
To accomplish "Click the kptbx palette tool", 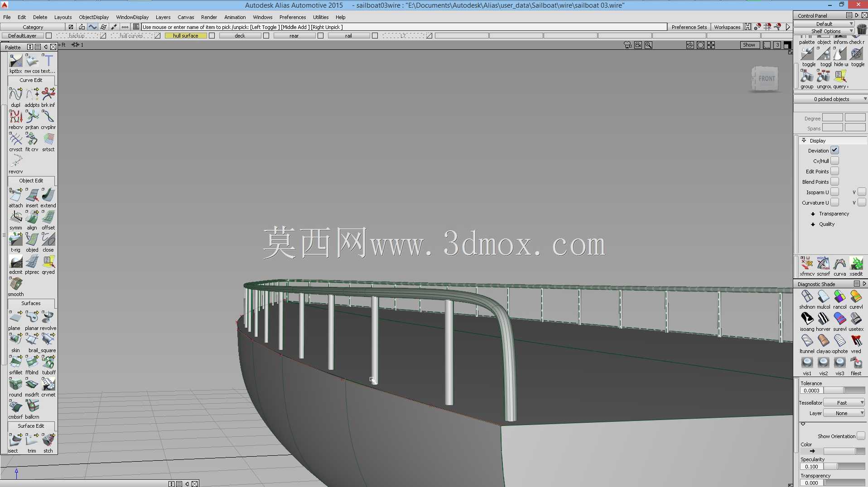I will click(15, 61).
